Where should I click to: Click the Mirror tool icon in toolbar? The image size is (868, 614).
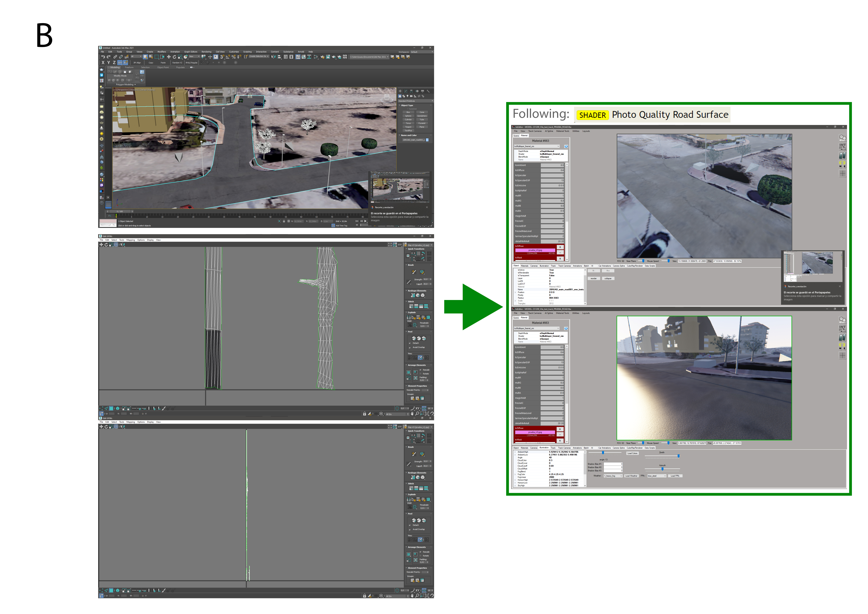click(x=273, y=57)
